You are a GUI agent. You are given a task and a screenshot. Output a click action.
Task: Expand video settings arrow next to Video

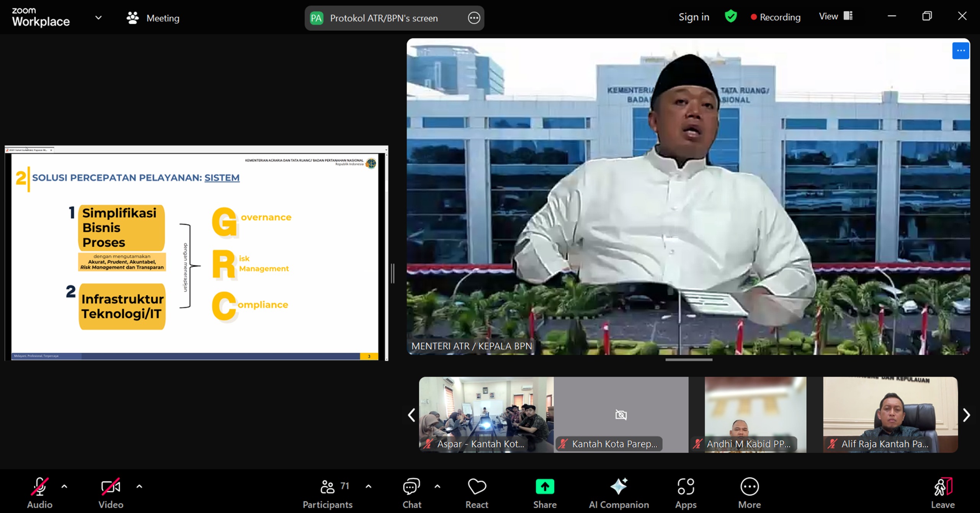click(x=139, y=487)
